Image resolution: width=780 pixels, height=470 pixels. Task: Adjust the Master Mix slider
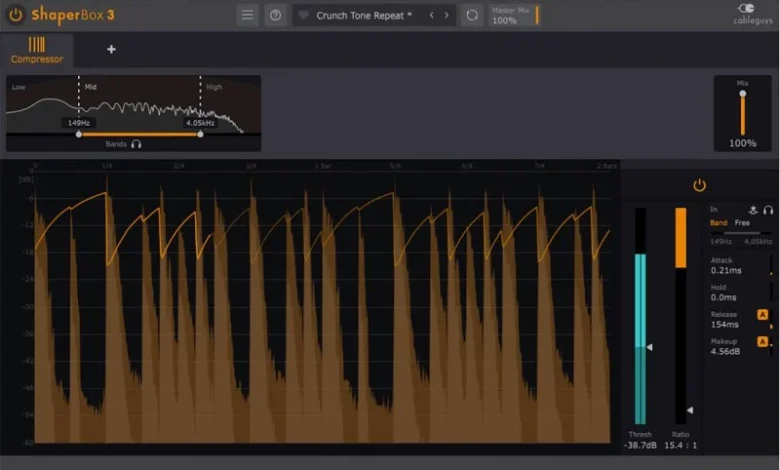click(x=536, y=15)
